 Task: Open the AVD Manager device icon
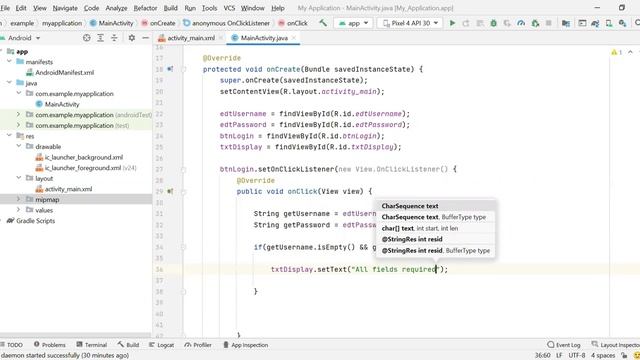[x=609, y=23]
